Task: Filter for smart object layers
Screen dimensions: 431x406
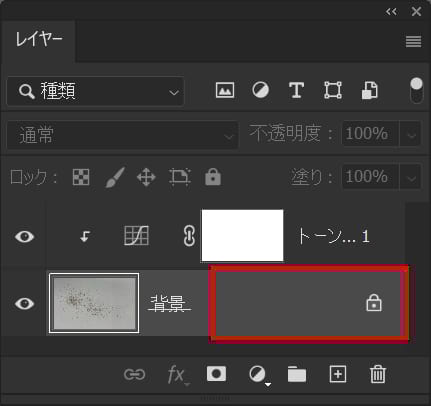Action: pos(370,90)
